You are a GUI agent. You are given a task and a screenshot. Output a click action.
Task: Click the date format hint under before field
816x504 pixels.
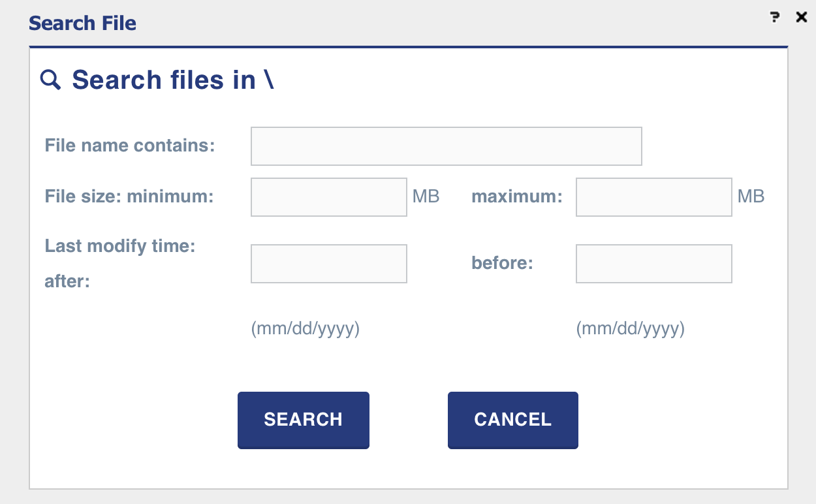pyautogui.click(x=630, y=328)
